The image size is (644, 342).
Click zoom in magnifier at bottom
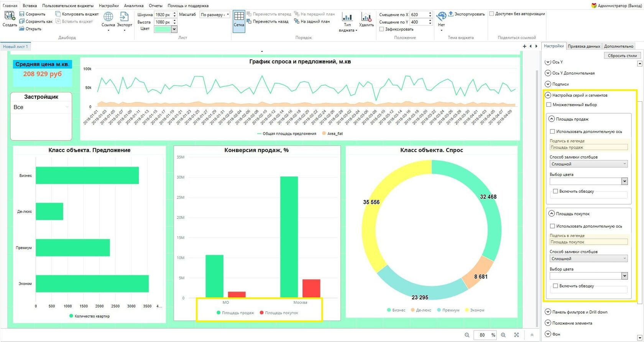tap(503, 335)
